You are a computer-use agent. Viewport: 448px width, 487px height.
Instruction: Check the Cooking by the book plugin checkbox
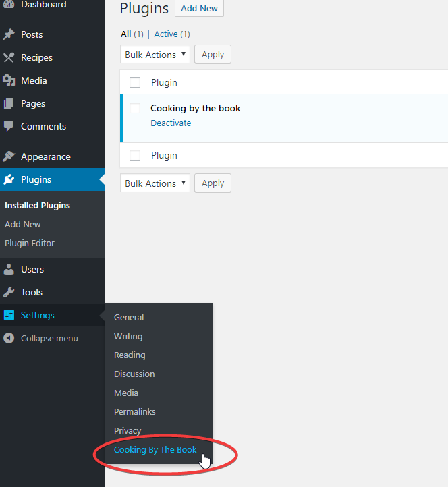click(x=135, y=108)
